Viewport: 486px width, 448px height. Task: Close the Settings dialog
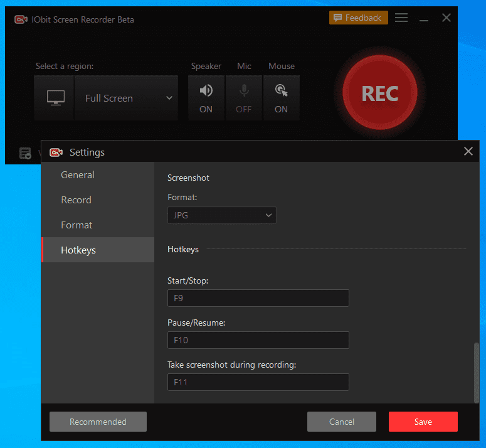pyautogui.click(x=468, y=151)
